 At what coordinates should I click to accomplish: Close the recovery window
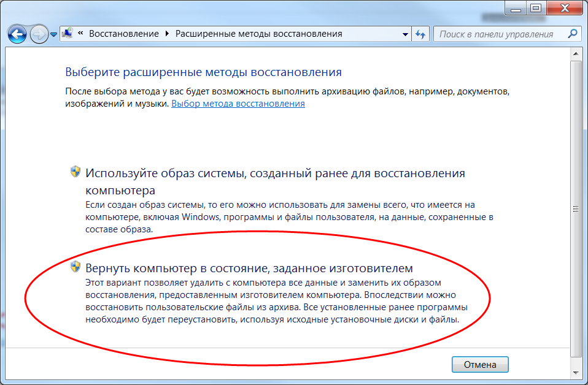tap(565, 8)
